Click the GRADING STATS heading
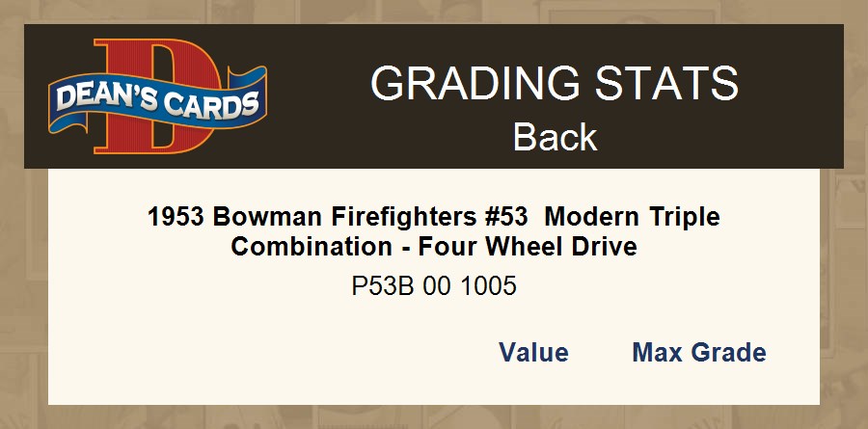 [555, 85]
